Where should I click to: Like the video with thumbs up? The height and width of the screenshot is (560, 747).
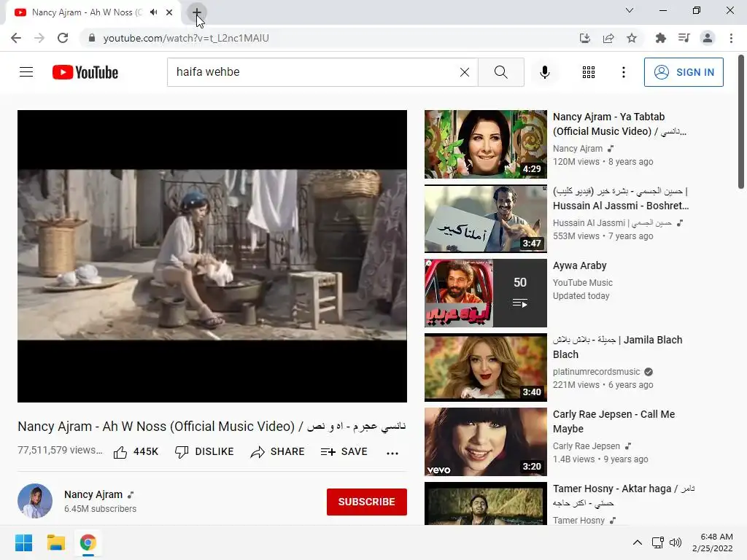coord(136,451)
